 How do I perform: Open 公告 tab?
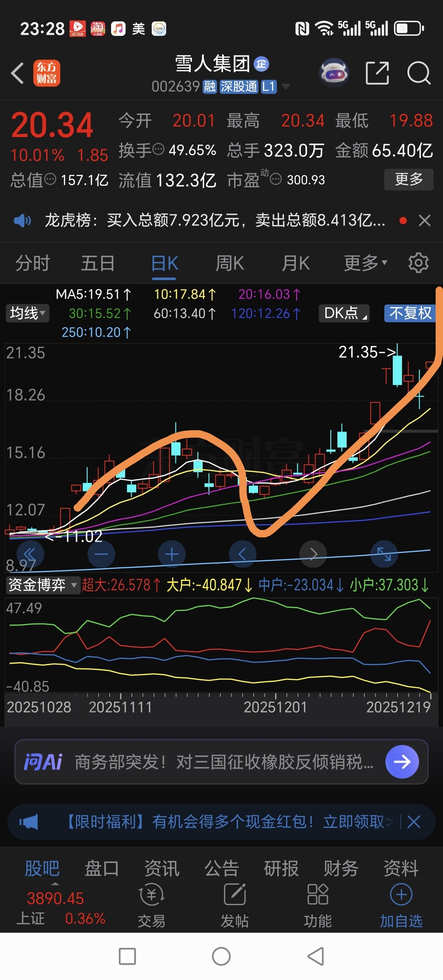(221, 868)
